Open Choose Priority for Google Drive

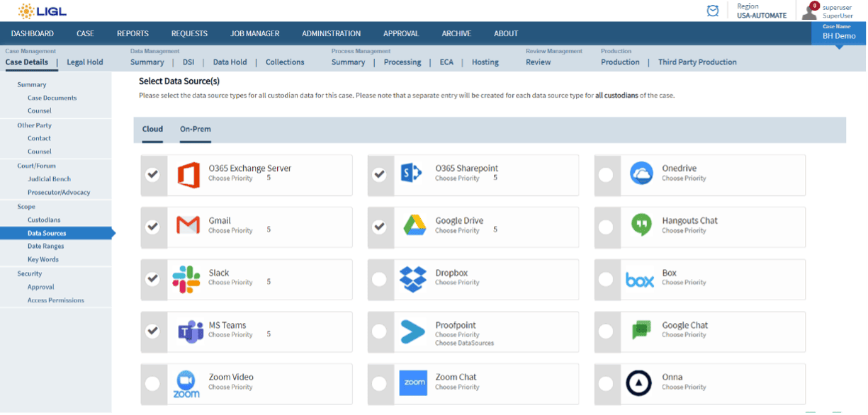tap(457, 230)
